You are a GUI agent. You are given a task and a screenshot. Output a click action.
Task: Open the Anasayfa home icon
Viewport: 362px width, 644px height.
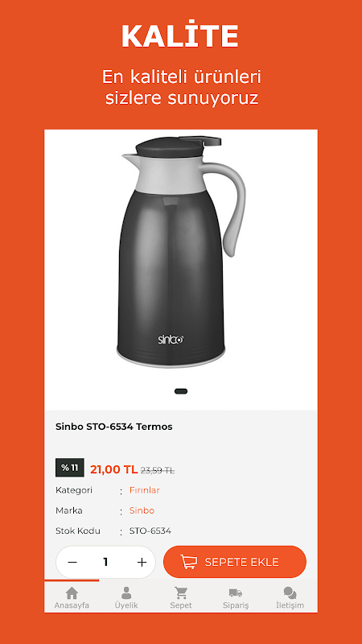[x=72, y=592]
